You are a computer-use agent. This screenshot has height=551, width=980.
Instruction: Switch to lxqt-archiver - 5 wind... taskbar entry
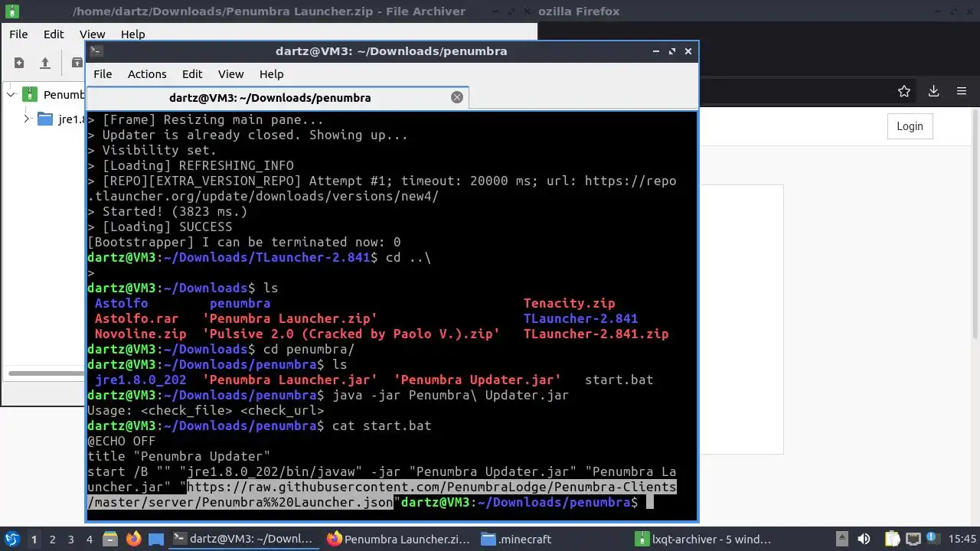point(704,539)
